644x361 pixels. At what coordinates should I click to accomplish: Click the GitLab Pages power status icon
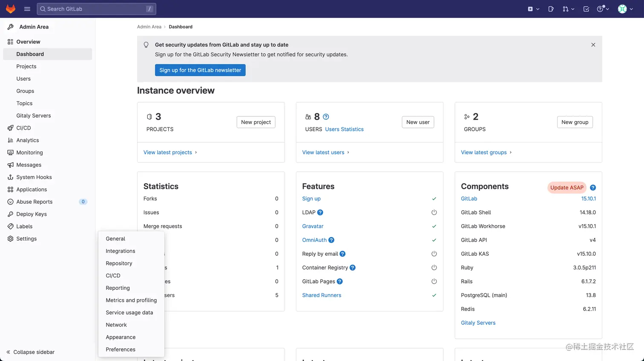[434, 281]
